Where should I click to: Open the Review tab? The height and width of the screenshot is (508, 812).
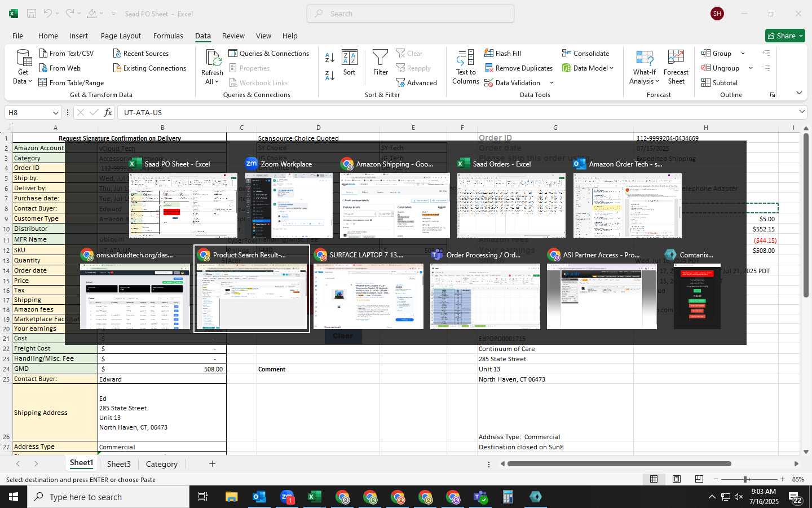(x=233, y=36)
